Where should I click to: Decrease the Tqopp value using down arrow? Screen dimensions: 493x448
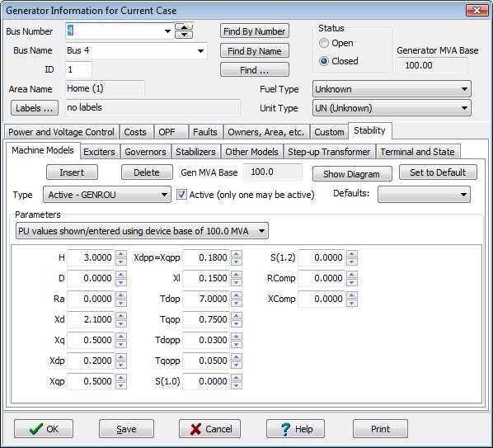pos(237,365)
